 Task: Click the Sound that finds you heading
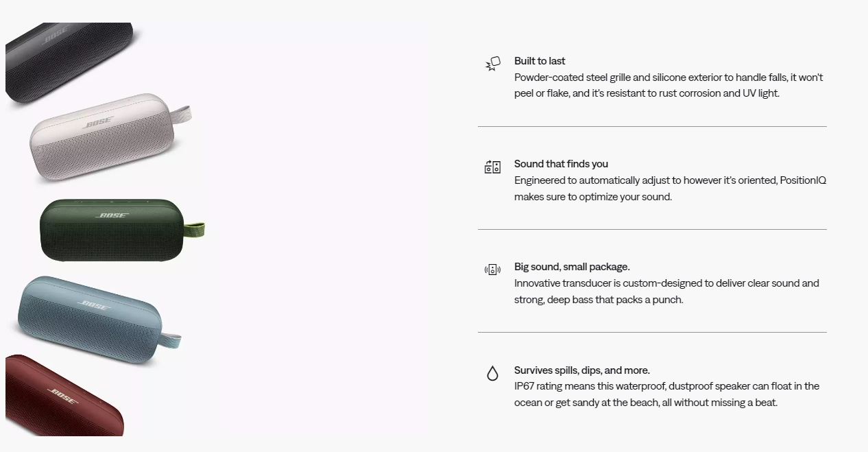pos(561,164)
